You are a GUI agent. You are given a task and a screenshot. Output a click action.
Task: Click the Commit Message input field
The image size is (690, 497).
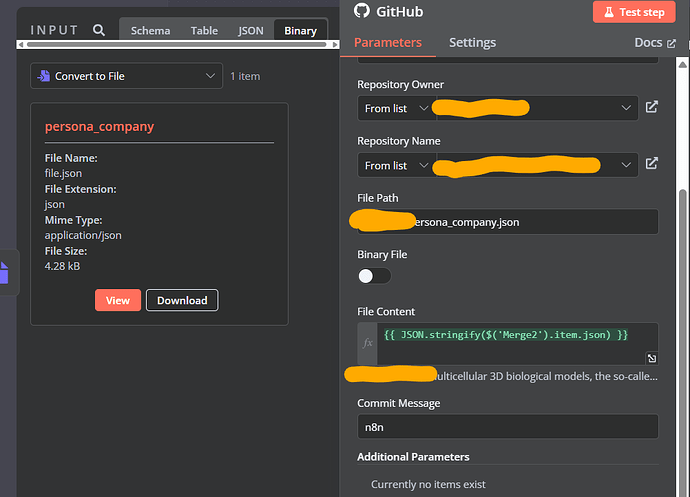[x=508, y=426]
